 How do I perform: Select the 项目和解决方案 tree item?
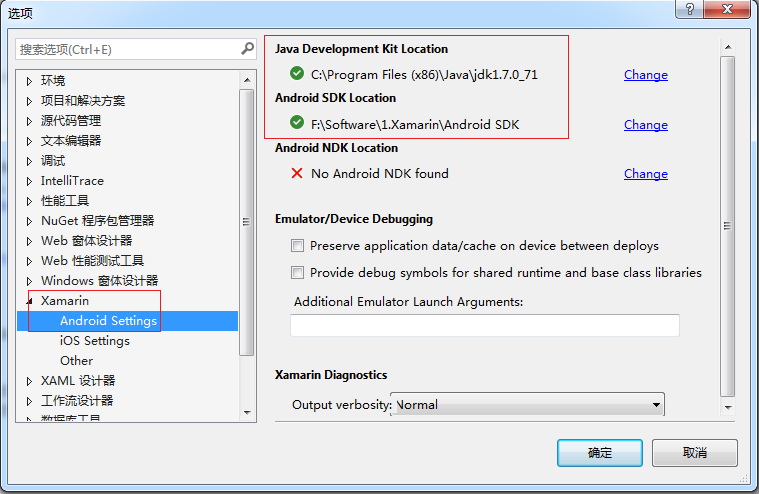pyautogui.click(x=83, y=101)
